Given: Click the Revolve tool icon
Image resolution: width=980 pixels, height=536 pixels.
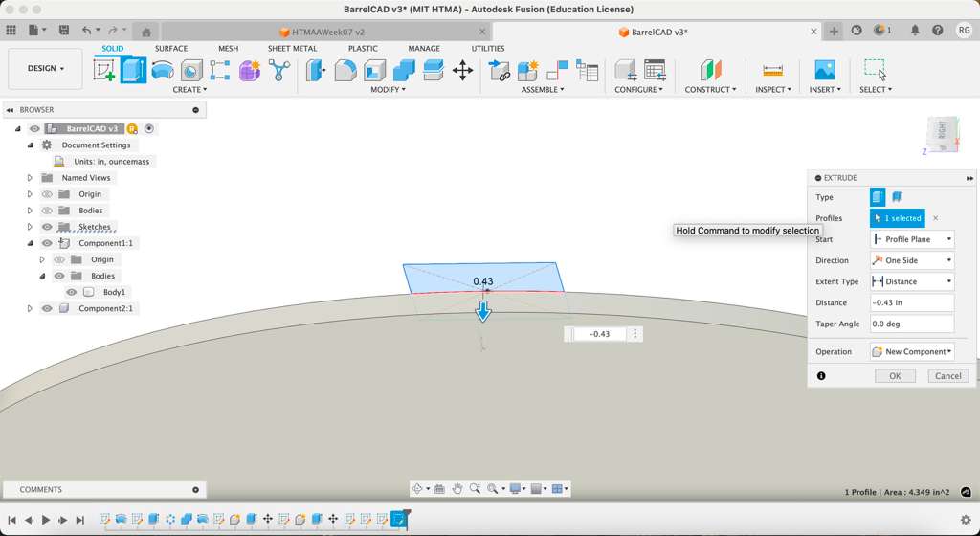Looking at the screenshot, I should 163,70.
